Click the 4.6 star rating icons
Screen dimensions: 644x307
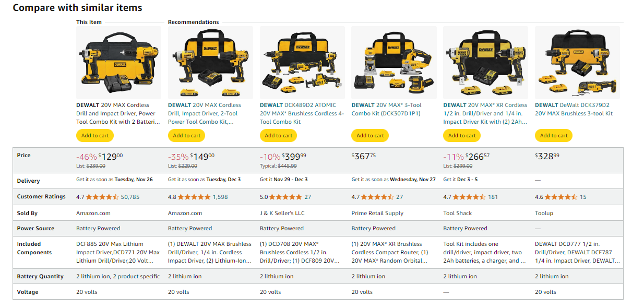(x=561, y=197)
